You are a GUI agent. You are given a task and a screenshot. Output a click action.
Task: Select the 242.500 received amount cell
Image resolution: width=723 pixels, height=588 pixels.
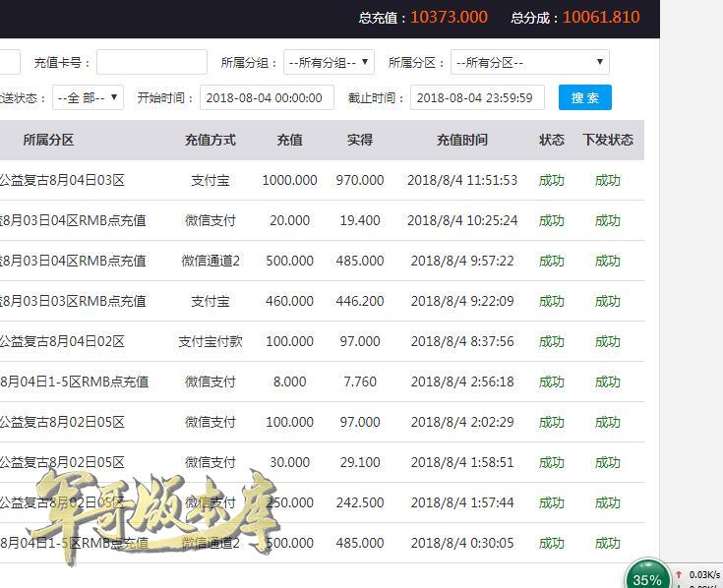click(x=360, y=502)
